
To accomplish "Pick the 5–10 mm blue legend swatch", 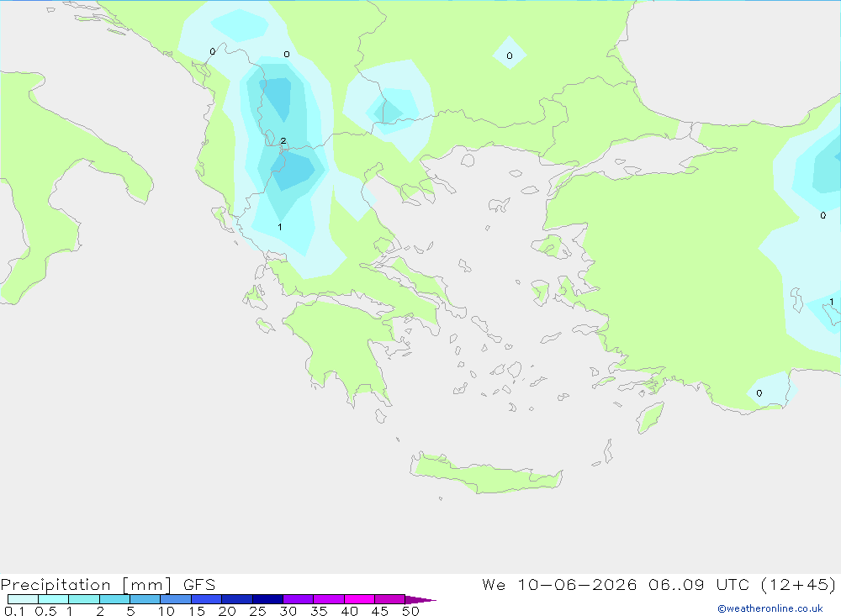I will (x=145, y=599).
